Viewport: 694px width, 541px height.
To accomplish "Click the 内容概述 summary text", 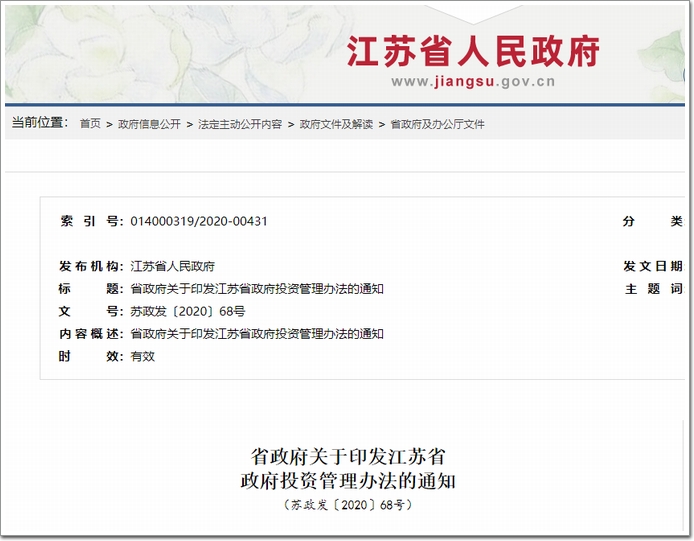I will [x=257, y=334].
